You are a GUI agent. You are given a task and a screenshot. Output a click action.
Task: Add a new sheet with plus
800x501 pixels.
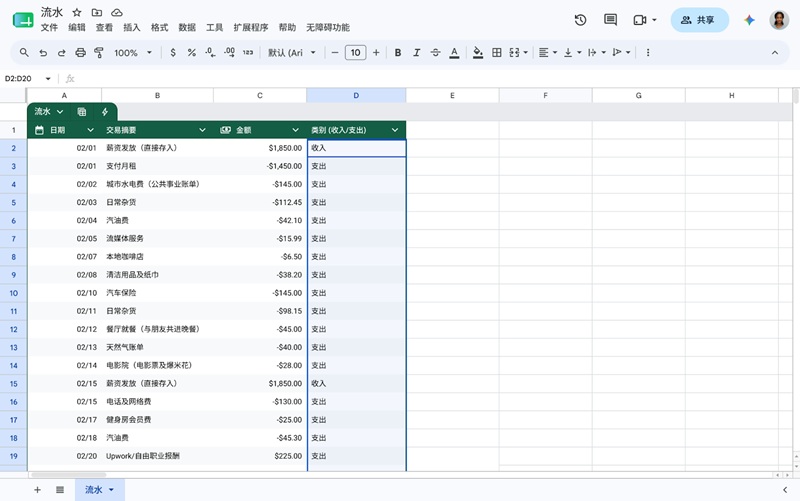pyautogui.click(x=37, y=490)
